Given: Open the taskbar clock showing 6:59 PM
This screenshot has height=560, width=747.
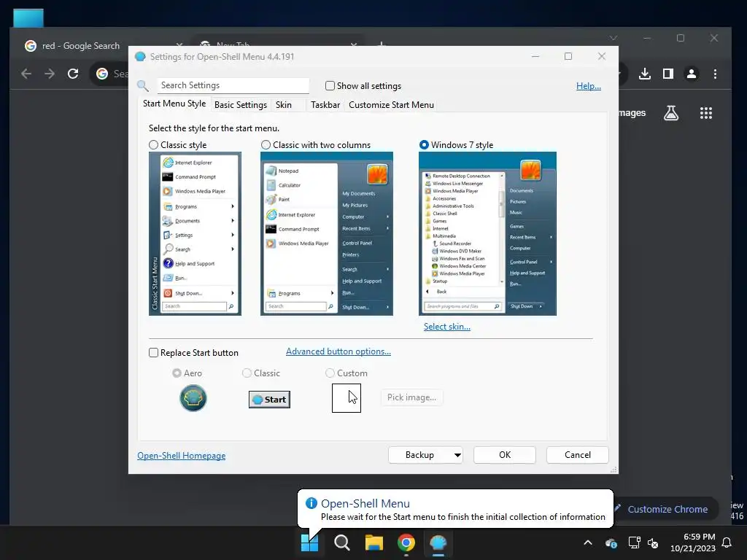Looking at the screenshot, I should 693,542.
